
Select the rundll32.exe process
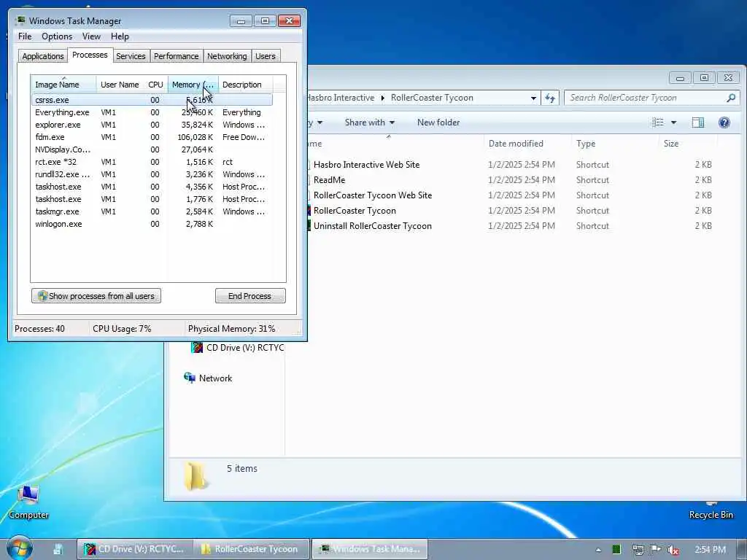tap(152, 174)
